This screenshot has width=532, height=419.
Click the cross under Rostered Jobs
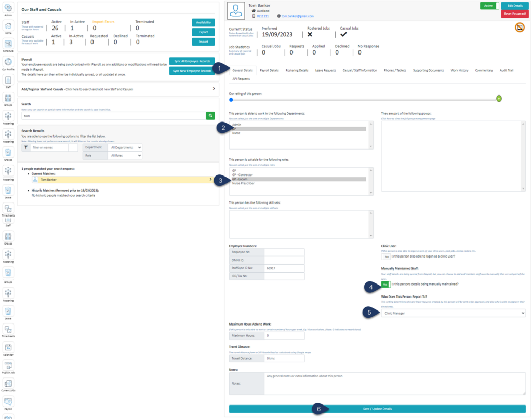point(310,34)
